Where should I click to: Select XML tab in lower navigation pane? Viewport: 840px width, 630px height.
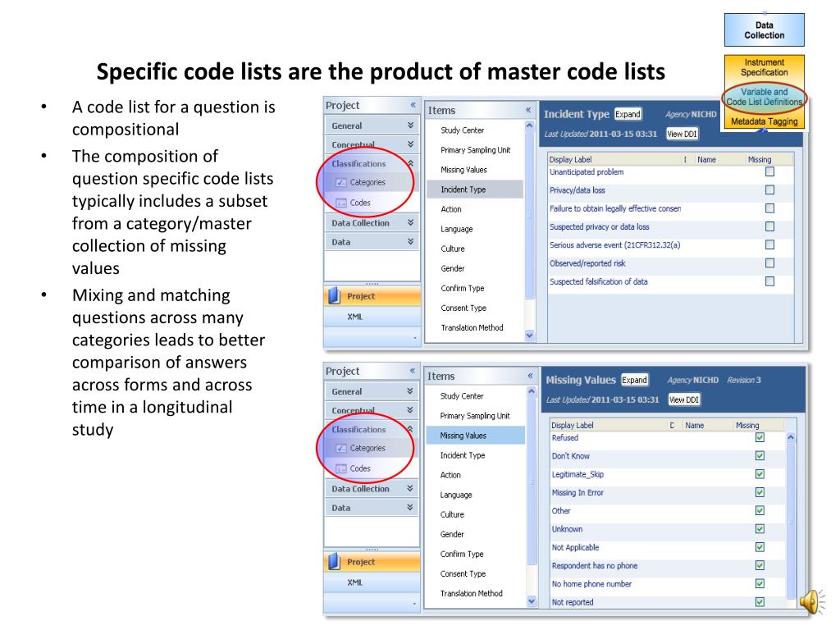[372, 582]
